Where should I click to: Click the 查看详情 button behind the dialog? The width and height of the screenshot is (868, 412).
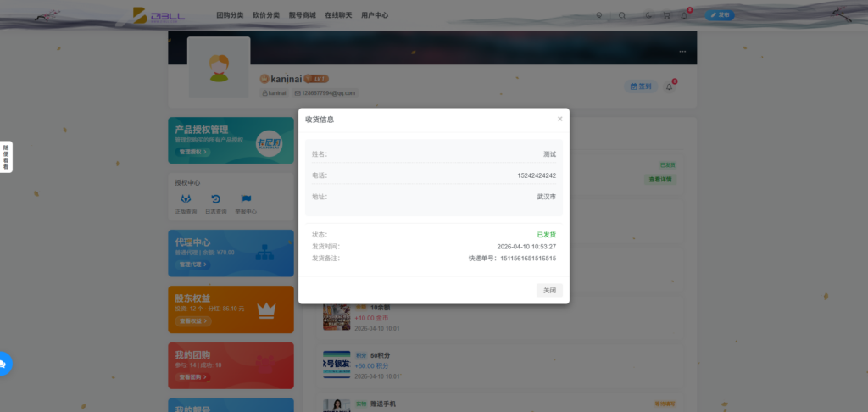coord(659,180)
